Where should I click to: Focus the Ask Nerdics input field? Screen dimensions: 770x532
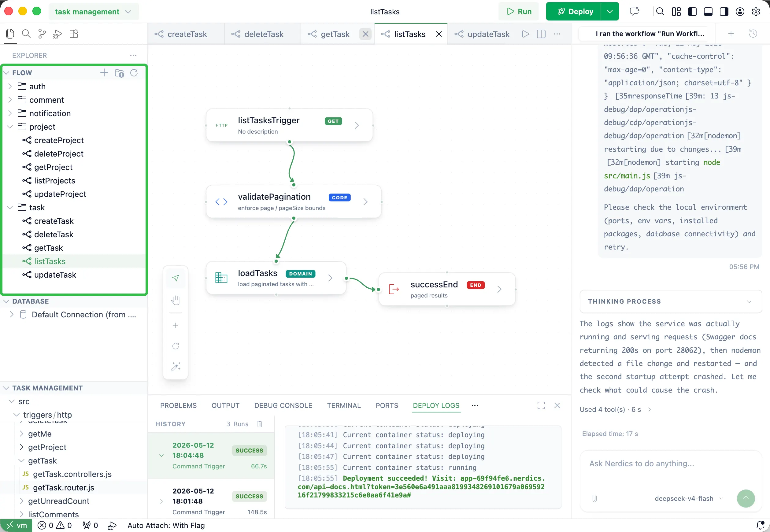click(x=671, y=463)
